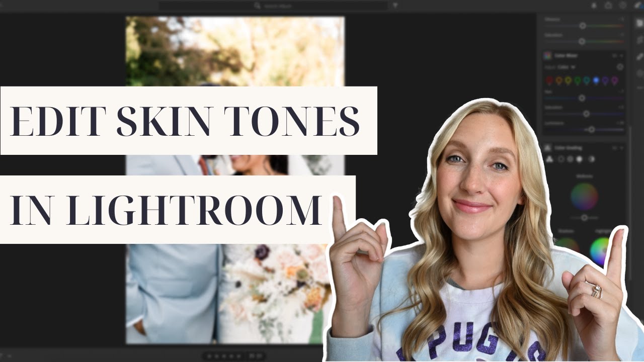Screen dimensions: 644x362
Task: Switch Color Grading to 3-way view
Action: [x=548, y=159]
